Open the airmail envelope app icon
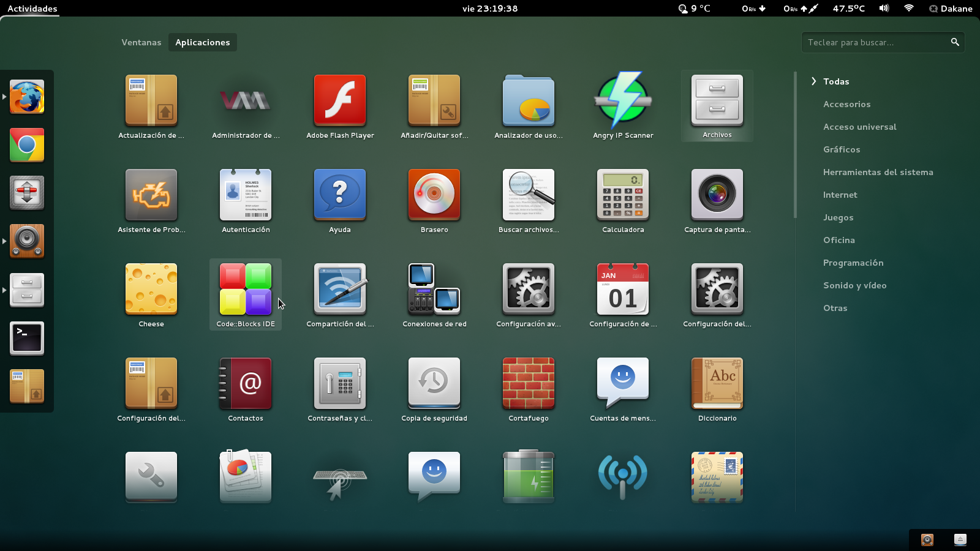 (x=717, y=477)
